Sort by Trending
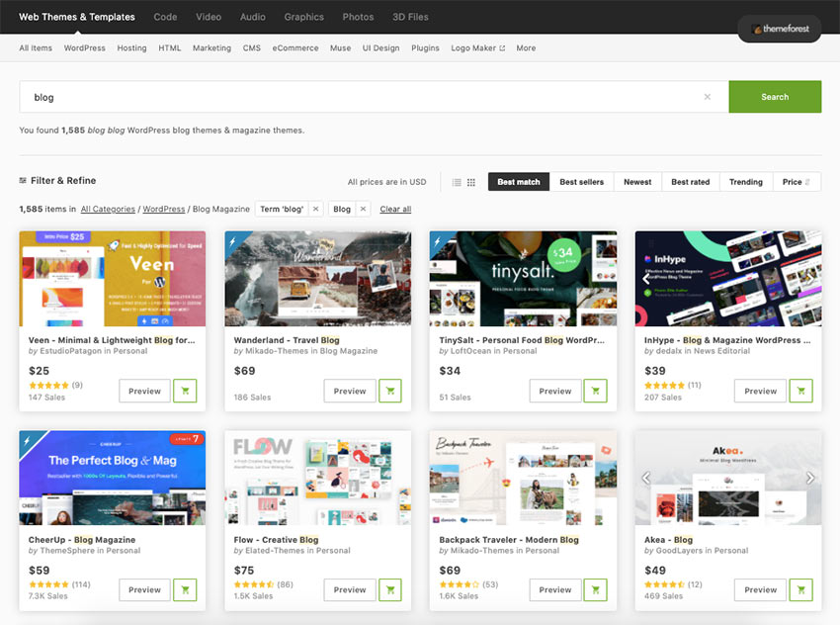Image resolution: width=840 pixels, height=625 pixels. point(746,182)
